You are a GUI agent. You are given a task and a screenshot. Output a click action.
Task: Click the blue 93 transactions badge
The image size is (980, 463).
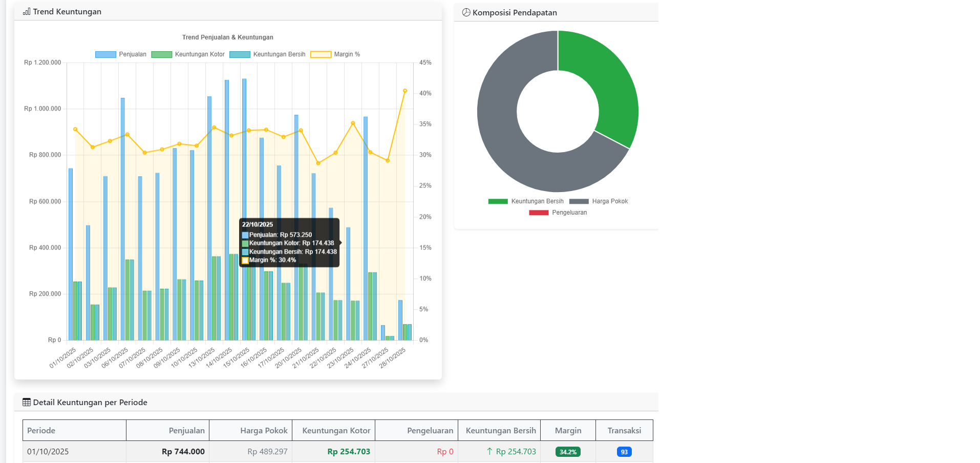(624, 452)
